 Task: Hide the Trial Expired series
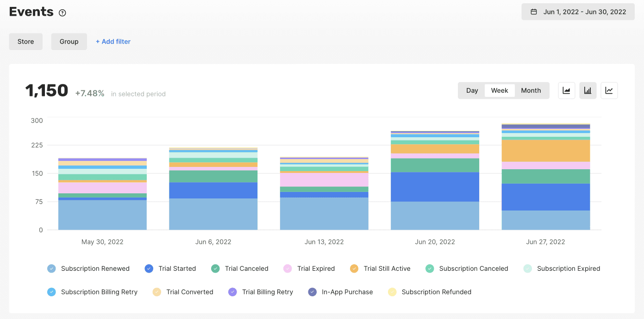[288, 268]
